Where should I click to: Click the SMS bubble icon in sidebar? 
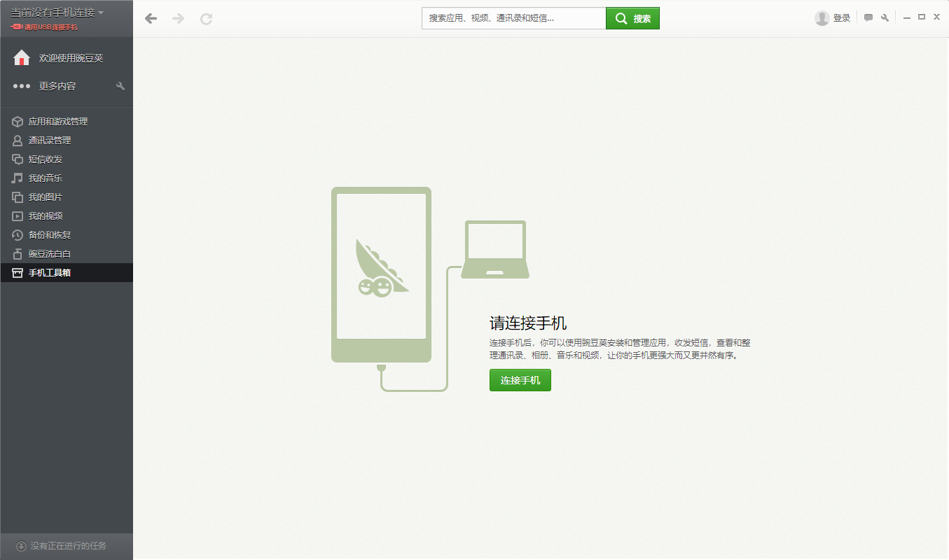18,160
